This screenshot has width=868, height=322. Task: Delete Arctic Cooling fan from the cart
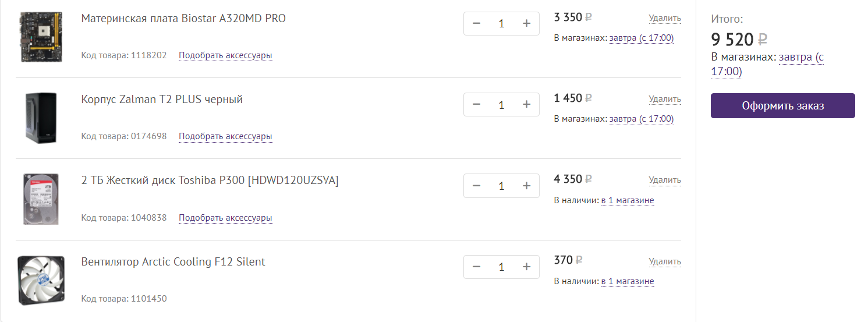coord(665,261)
